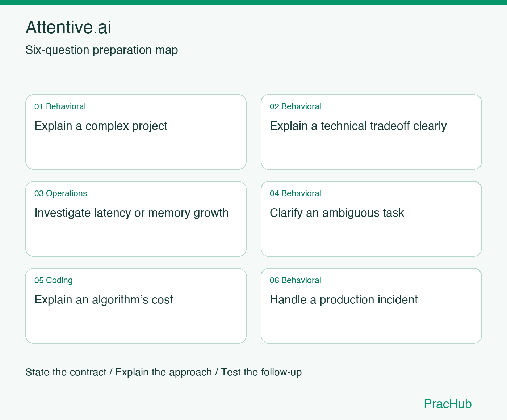
Task: Click 'Test the follow-up' footer text
Action: pyautogui.click(x=261, y=372)
